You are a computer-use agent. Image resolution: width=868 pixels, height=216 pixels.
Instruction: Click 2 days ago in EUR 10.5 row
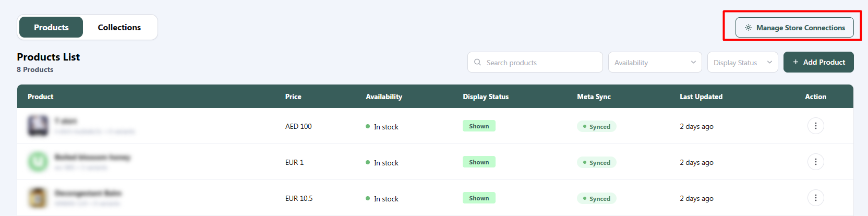696,198
